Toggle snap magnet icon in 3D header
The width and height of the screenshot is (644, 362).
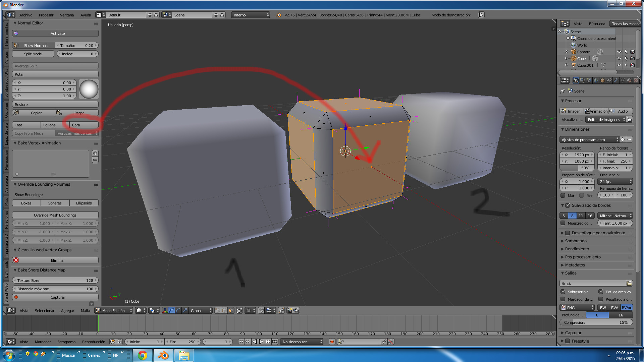point(261,311)
